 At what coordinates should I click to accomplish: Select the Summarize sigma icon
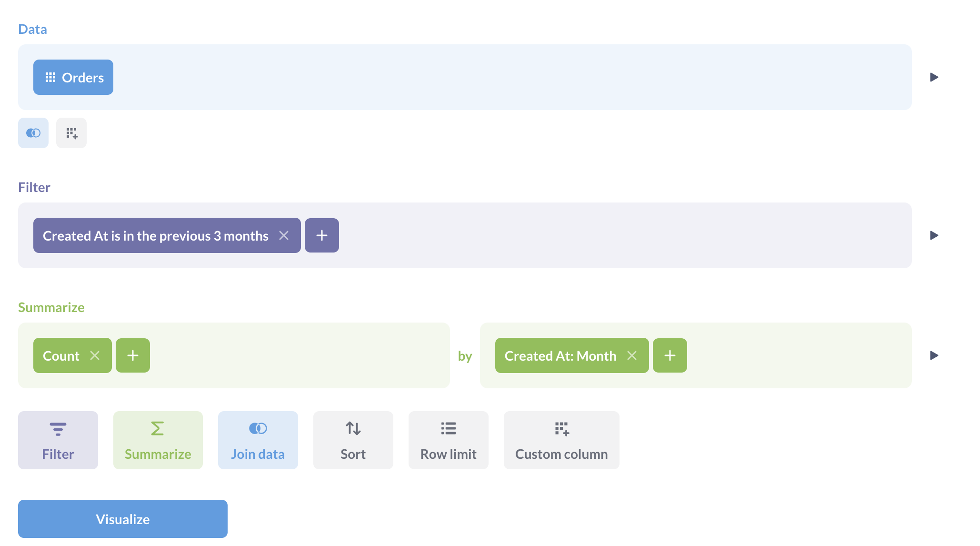[x=158, y=428]
